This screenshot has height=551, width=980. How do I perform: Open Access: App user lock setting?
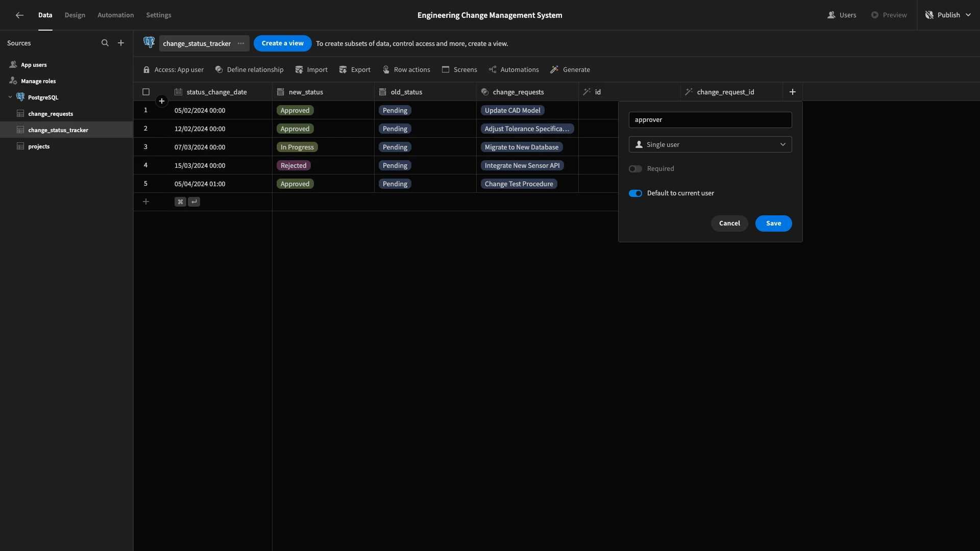174,70
